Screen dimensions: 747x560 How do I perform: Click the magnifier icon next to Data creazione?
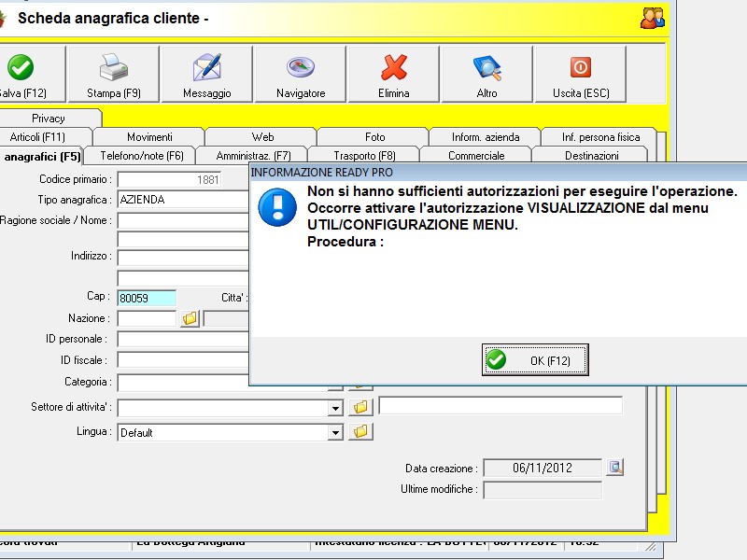[x=615, y=468]
